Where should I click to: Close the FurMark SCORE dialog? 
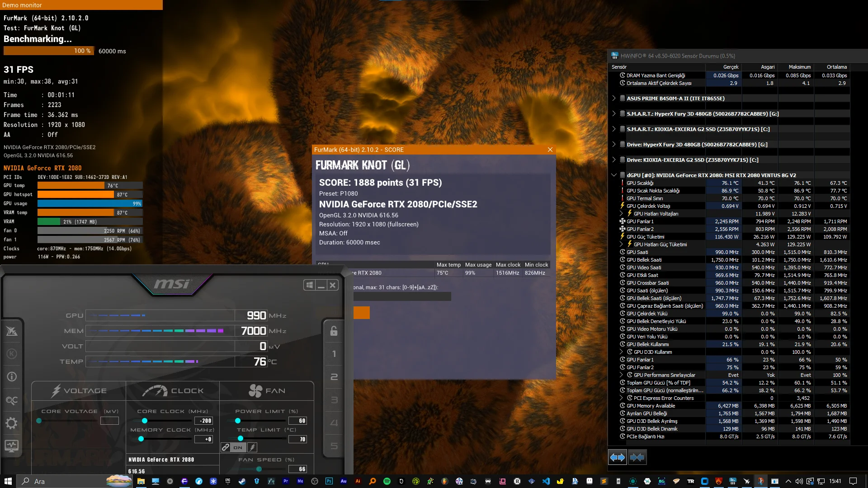[x=550, y=150]
